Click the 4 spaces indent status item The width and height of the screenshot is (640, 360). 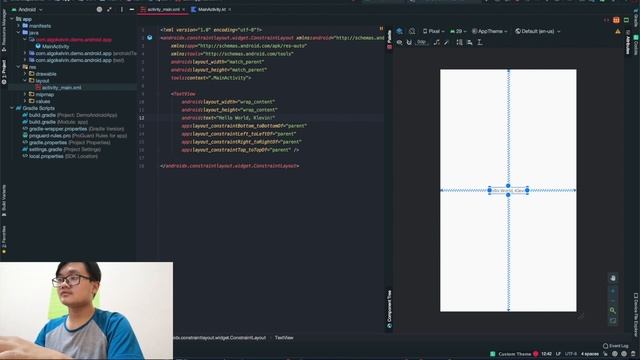(590, 354)
